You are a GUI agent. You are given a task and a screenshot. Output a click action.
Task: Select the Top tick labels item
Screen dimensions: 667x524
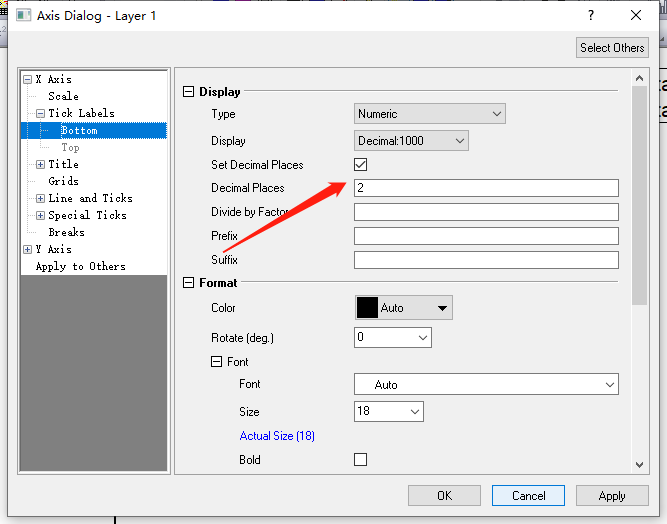click(70, 148)
